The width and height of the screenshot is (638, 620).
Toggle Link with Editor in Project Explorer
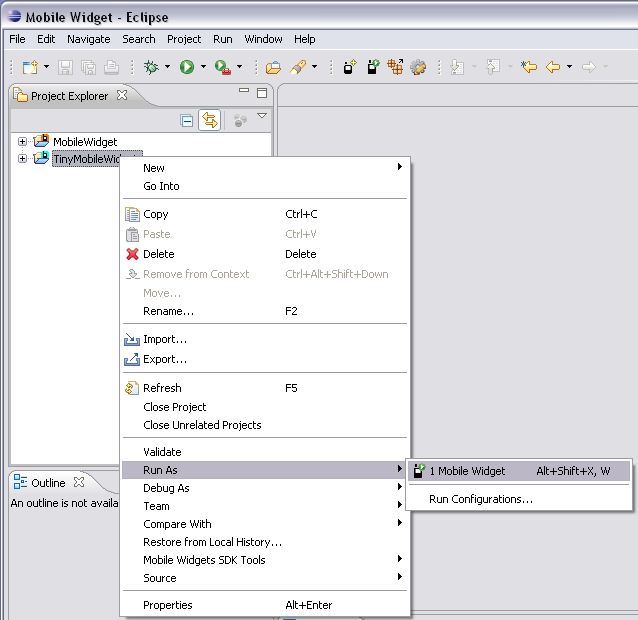tap(210, 120)
